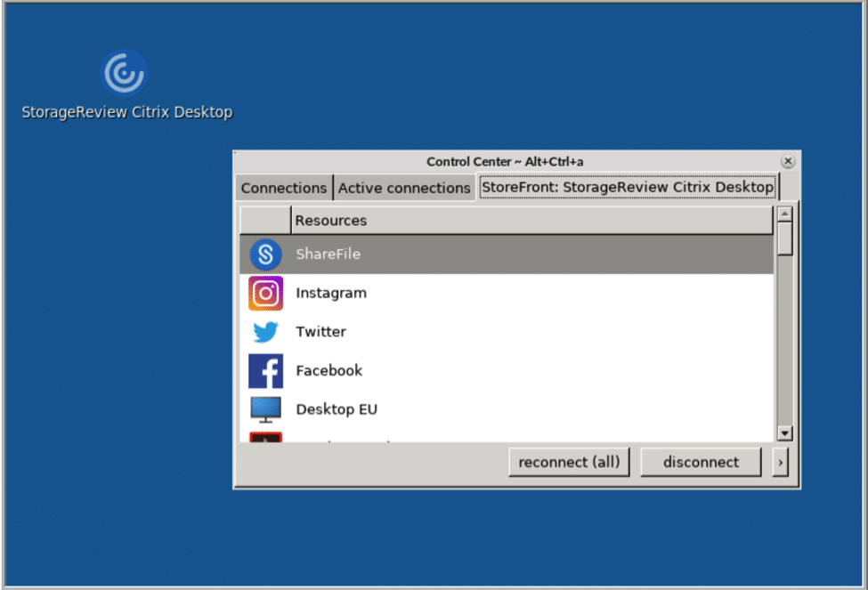
Task: Click the Instagram app icon
Action: [265, 294]
